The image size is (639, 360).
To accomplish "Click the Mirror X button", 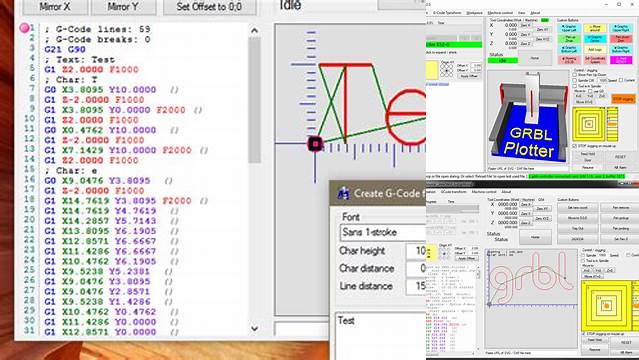I will point(55,7).
